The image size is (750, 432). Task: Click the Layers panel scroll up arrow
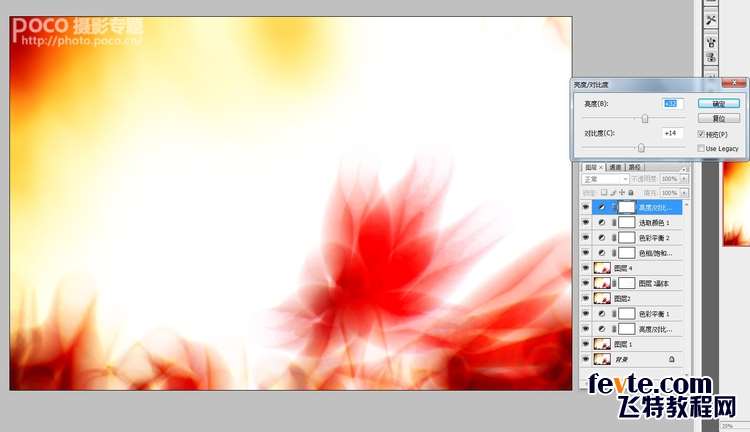click(x=686, y=204)
